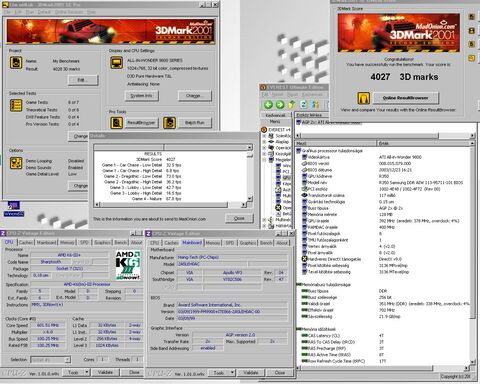Select the Multimédia node in EVEREST tree
The width and height of the screenshot is (480, 384).
tap(283, 220)
